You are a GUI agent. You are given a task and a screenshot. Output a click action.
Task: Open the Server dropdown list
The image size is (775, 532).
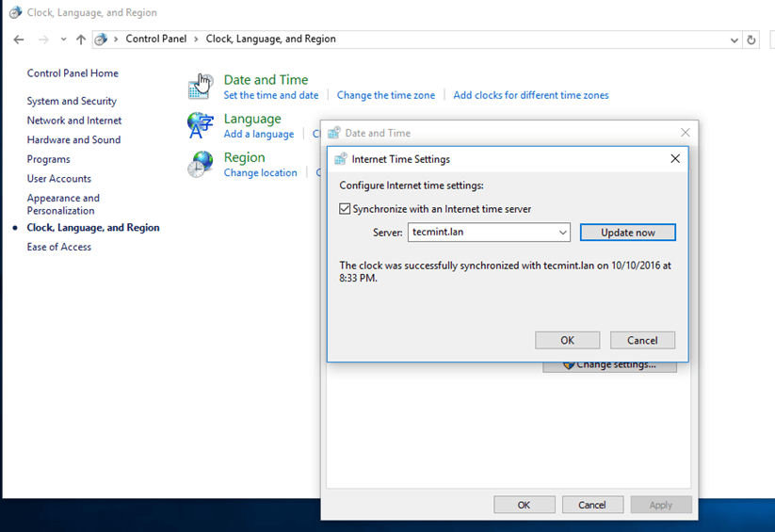click(x=562, y=233)
